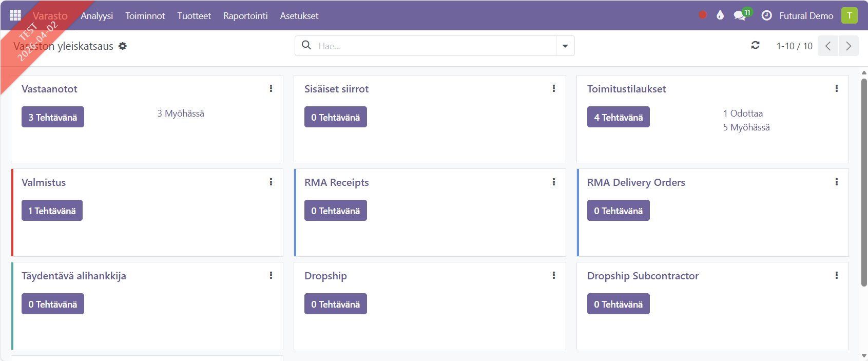Click the gear icon beside Varaston yleiskatsaus
Screen dimensions: 868x361
pyautogui.click(x=123, y=46)
